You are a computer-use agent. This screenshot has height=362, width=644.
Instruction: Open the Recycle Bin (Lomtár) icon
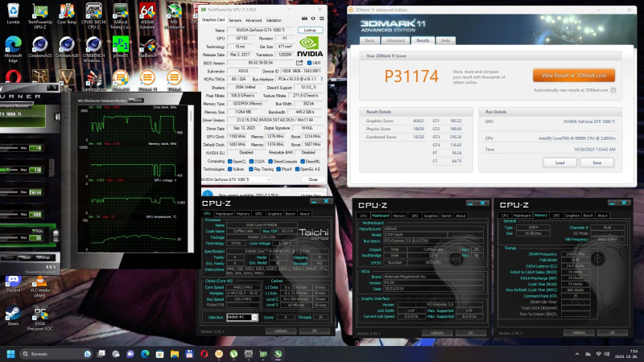[x=13, y=14]
